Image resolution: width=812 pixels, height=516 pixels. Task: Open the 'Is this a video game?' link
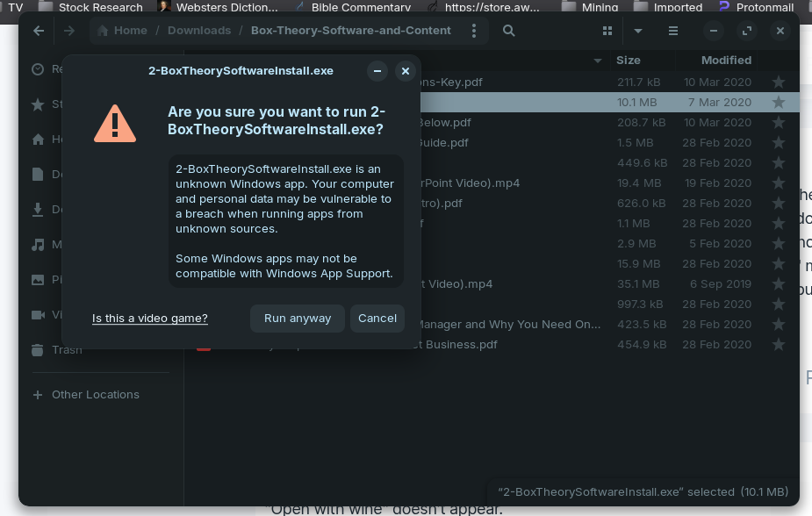pyautogui.click(x=149, y=319)
